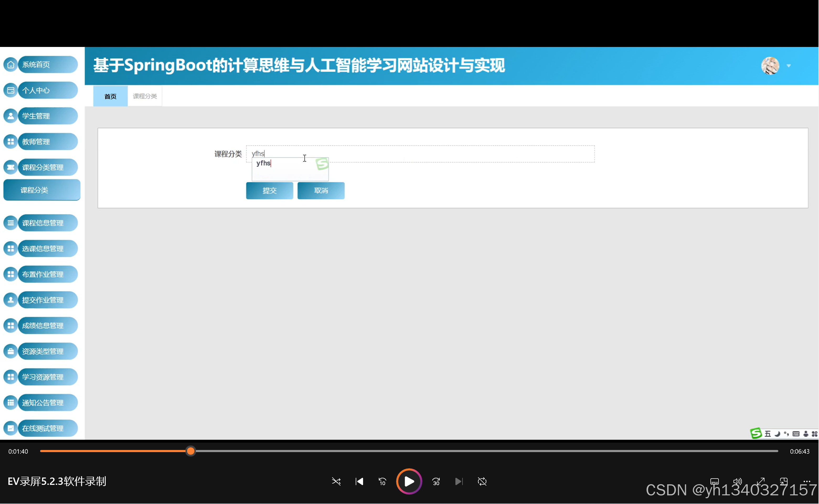Select the 课程分类 sub-item in sidebar
The height and width of the screenshot is (504, 819).
coord(42,190)
